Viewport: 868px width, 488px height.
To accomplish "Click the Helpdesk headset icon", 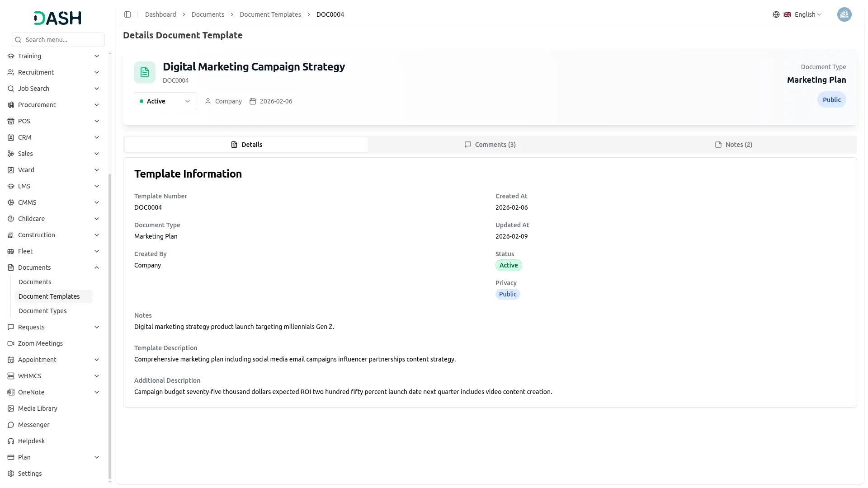I will click(x=10, y=441).
